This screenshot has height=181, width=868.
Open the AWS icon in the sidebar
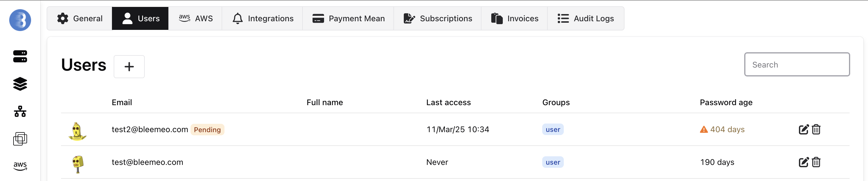[20, 166]
